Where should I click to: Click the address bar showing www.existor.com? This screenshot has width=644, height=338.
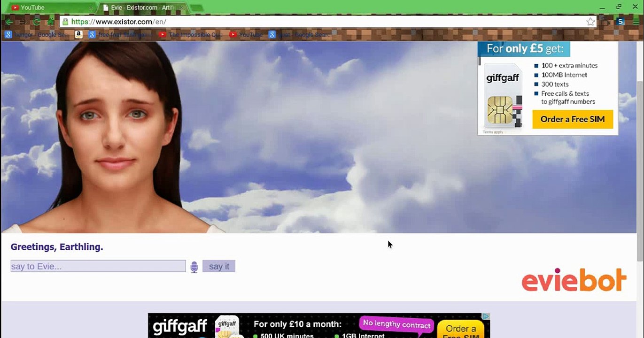tap(328, 22)
